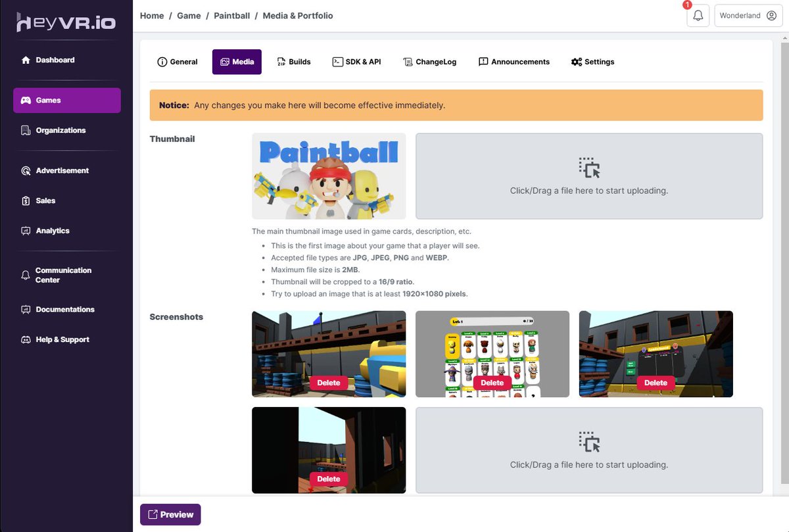
Task: Delete the first screenshot
Action: tap(328, 383)
